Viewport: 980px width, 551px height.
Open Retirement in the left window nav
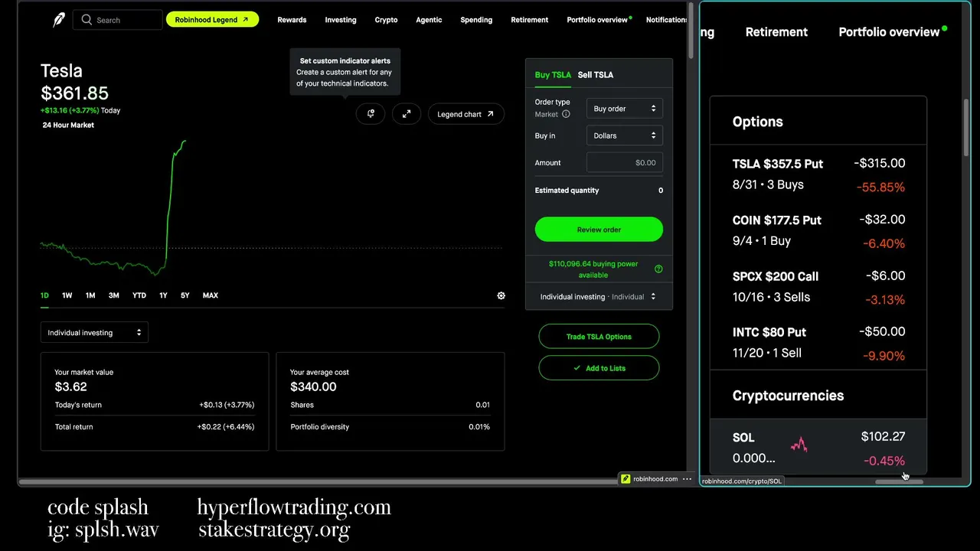[x=530, y=20]
